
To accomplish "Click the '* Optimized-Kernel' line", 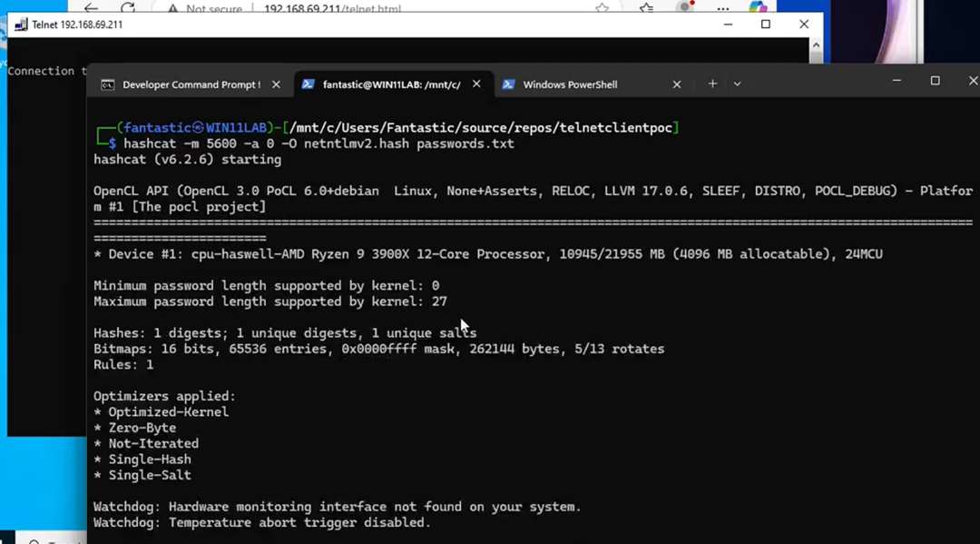I will point(162,412).
